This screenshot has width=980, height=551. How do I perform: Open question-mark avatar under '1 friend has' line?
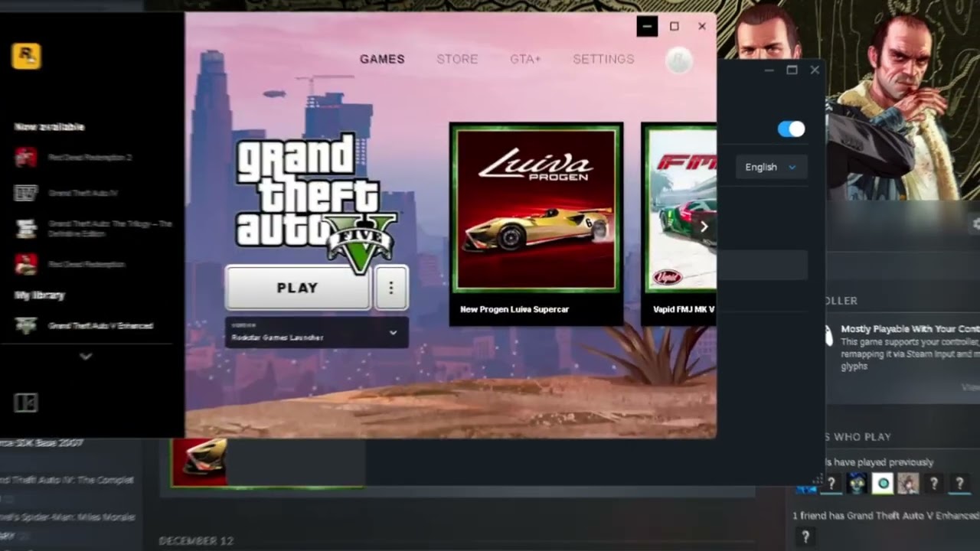(805, 537)
